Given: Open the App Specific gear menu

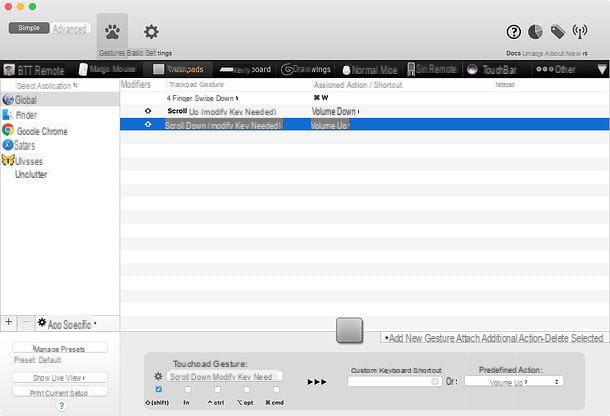Looking at the screenshot, I should click(67, 324).
